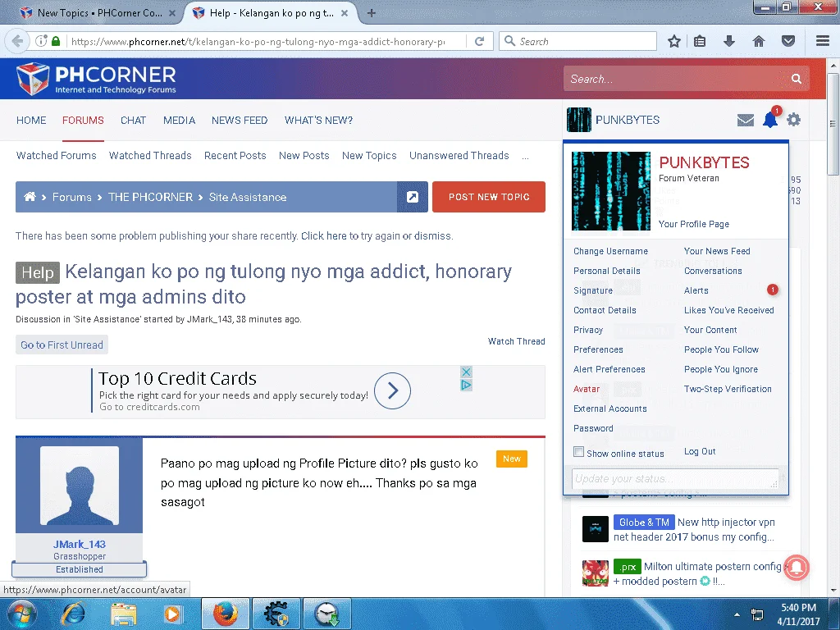840x630 pixels.
Task: Click in the Update your status field
Action: (675, 478)
